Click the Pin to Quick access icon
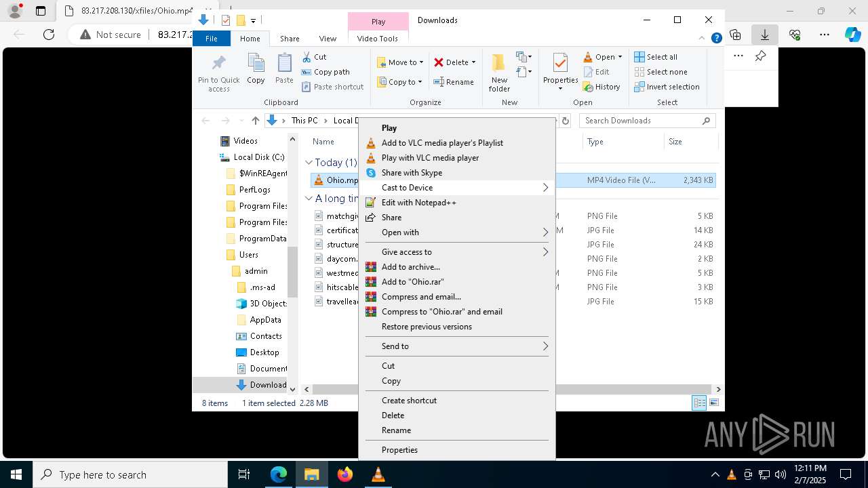The height and width of the screenshot is (488, 868). click(x=218, y=63)
